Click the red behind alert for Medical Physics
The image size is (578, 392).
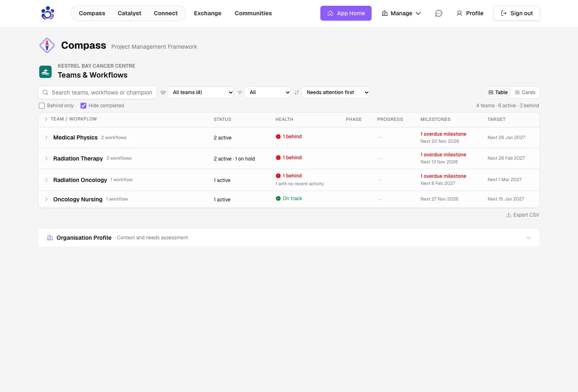tap(289, 137)
